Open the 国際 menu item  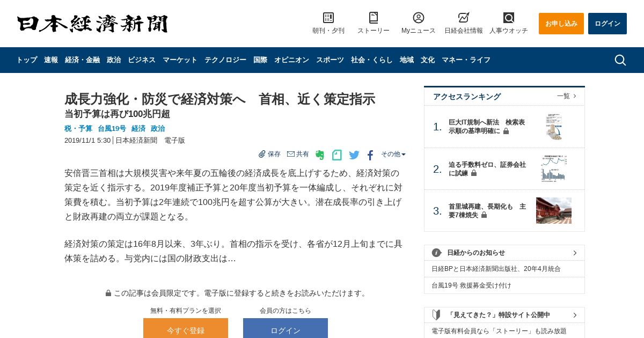[260, 60]
